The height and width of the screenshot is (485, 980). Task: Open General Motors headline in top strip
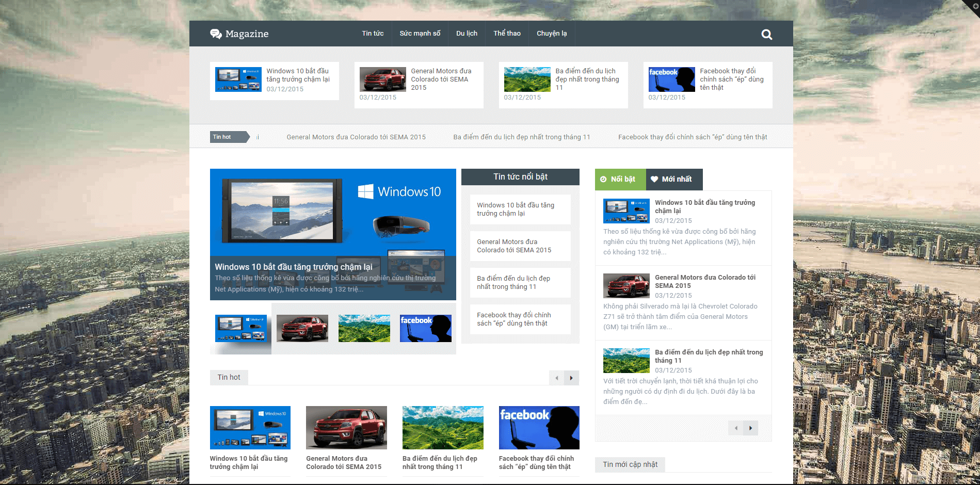pos(441,79)
